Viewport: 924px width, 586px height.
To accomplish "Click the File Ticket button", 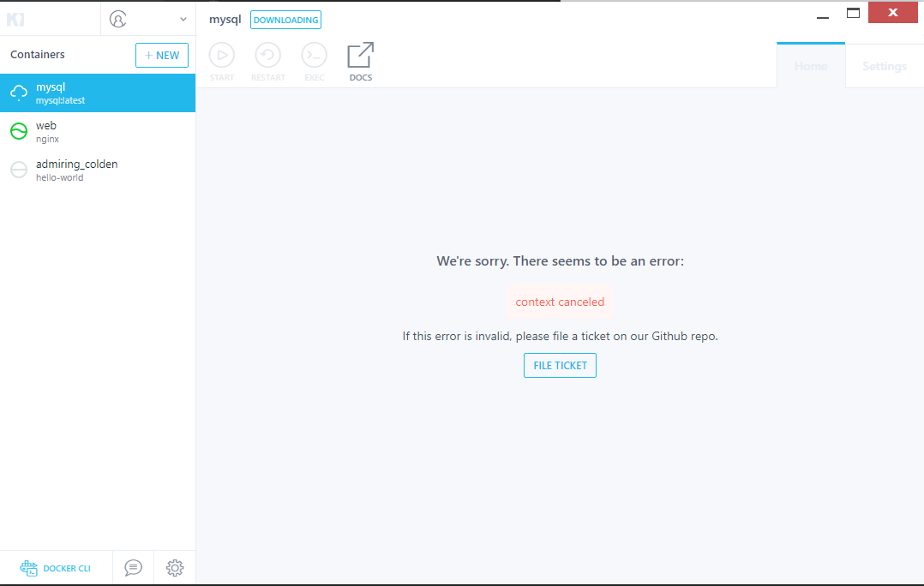I will point(560,366).
